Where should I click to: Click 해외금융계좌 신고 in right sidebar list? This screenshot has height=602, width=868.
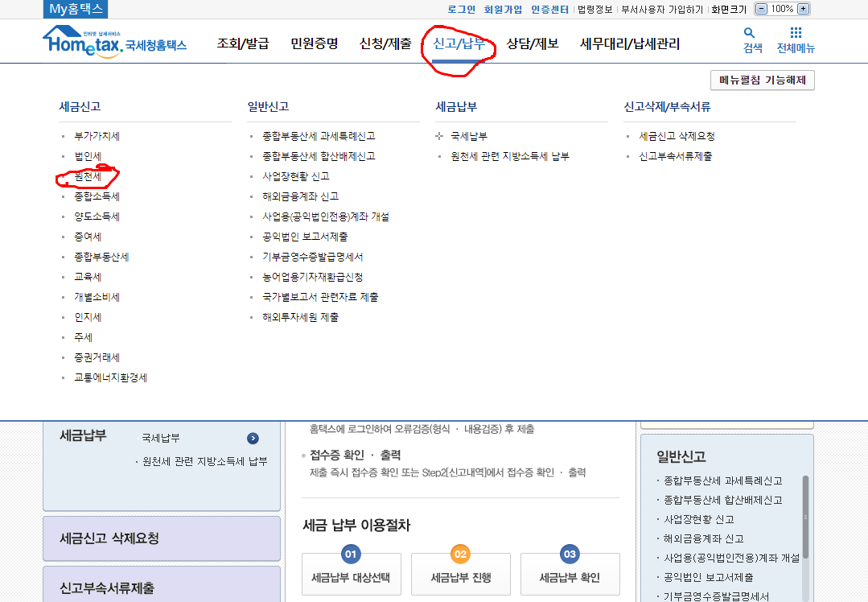point(704,539)
